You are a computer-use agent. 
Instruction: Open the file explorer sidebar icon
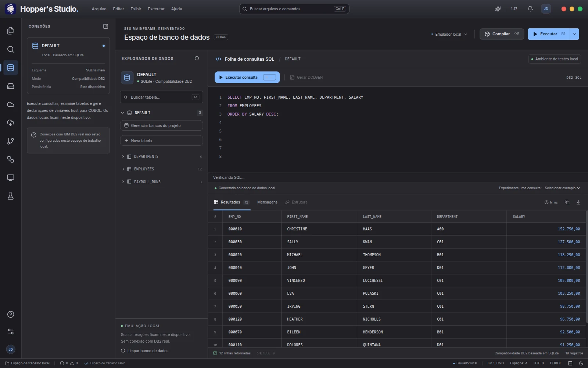(11, 31)
